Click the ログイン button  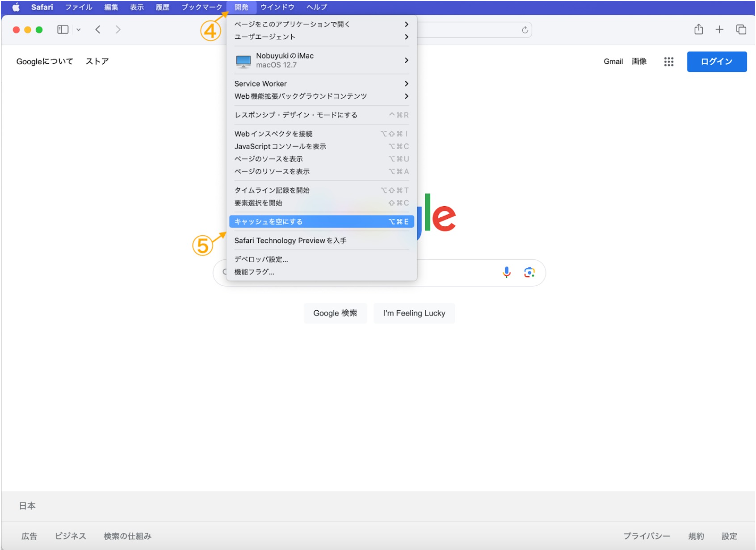coord(717,62)
